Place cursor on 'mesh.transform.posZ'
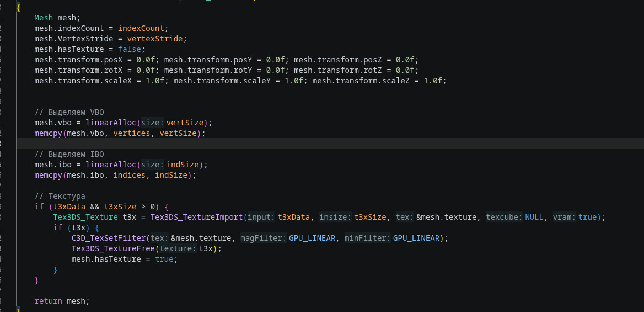644x312 pixels. pos(337,60)
